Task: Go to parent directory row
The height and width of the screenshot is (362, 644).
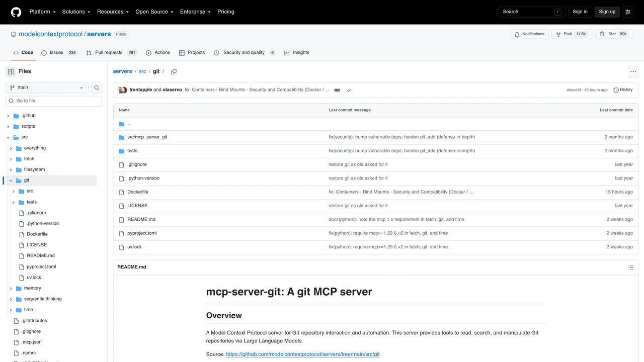Action: pyautogui.click(x=376, y=124)
